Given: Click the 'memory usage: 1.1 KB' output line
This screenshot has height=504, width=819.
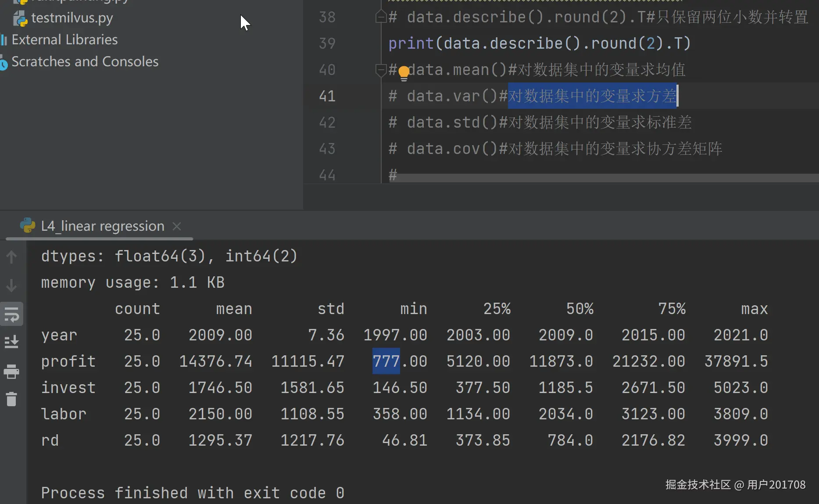Looking at the screenshot, I should 133,282.
